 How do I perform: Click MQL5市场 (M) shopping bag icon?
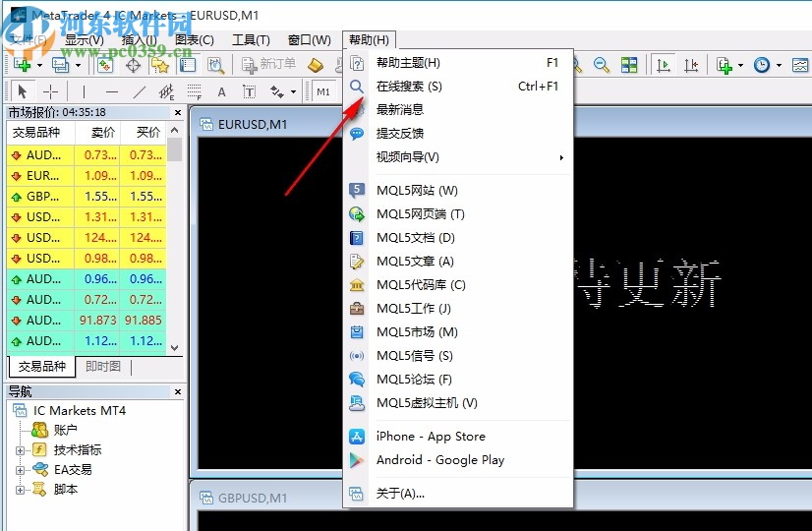point(357,332)
